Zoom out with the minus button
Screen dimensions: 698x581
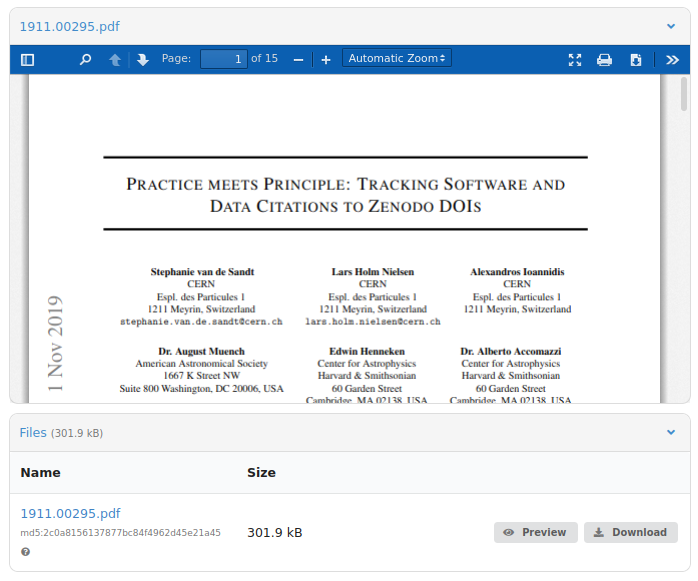299,60
